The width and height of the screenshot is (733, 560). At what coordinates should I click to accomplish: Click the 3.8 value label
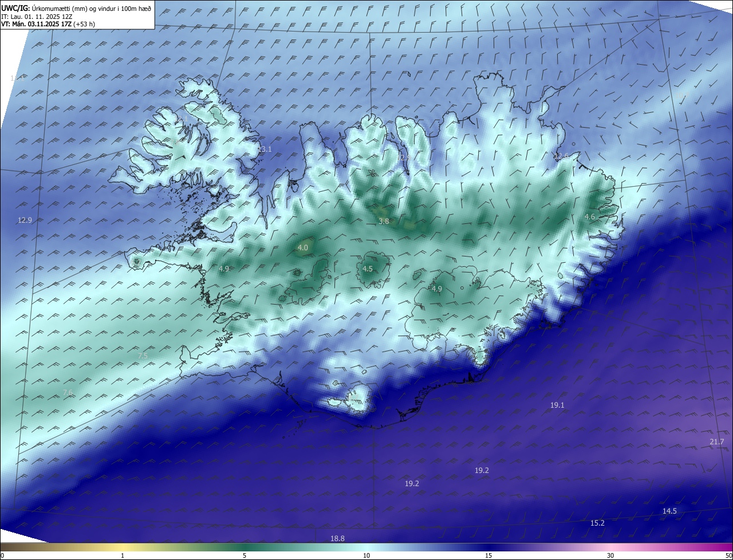[x=384, y=221]
